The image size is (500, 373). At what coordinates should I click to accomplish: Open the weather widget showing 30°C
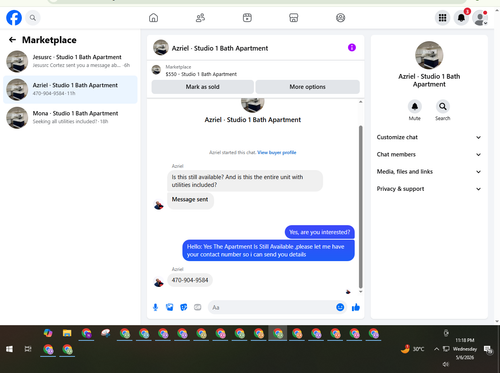pos(413,349)
